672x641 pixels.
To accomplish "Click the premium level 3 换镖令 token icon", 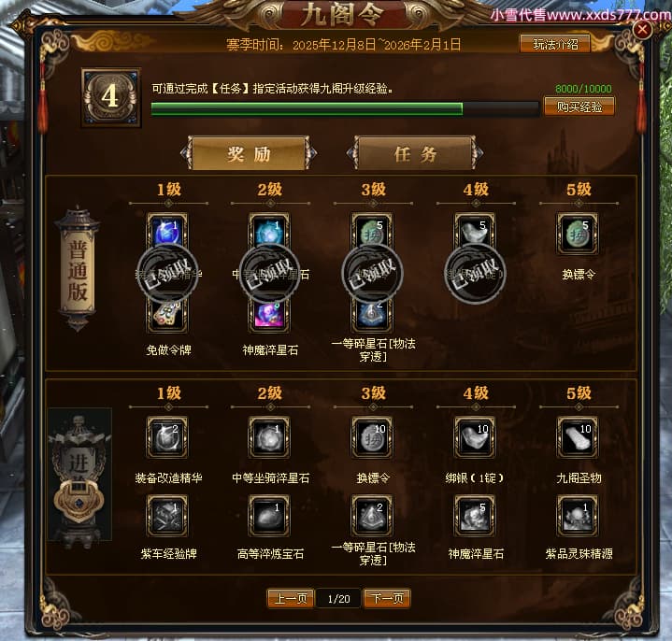I will click(372, 438).
